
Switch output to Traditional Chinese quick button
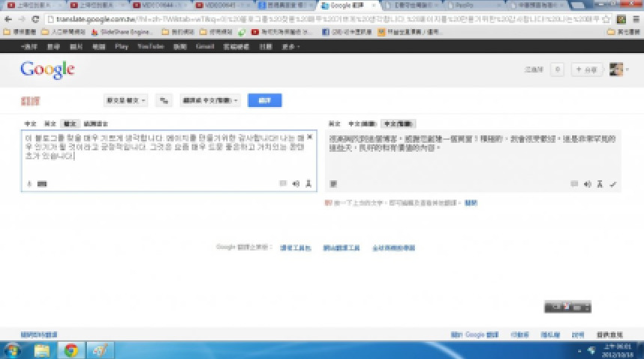click(399, 123)
